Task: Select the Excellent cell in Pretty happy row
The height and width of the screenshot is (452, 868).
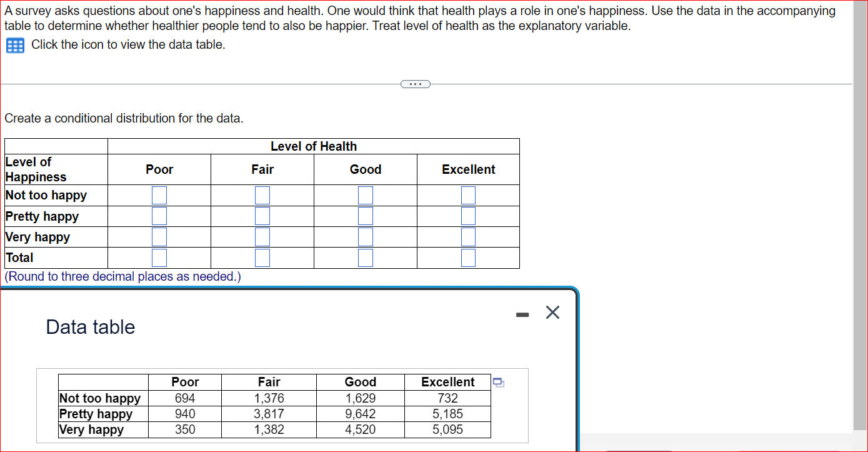Action: (x=468, y=216)
